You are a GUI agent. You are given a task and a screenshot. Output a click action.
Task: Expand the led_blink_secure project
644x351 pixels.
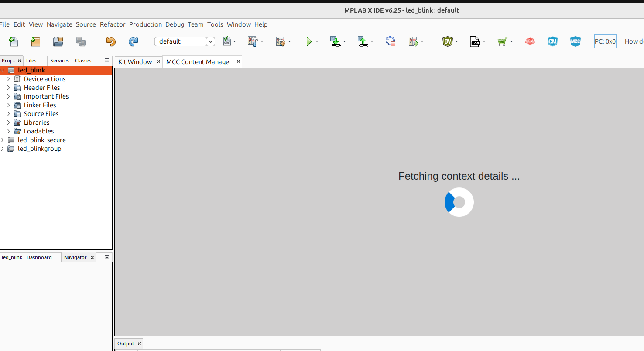(2, 140)
